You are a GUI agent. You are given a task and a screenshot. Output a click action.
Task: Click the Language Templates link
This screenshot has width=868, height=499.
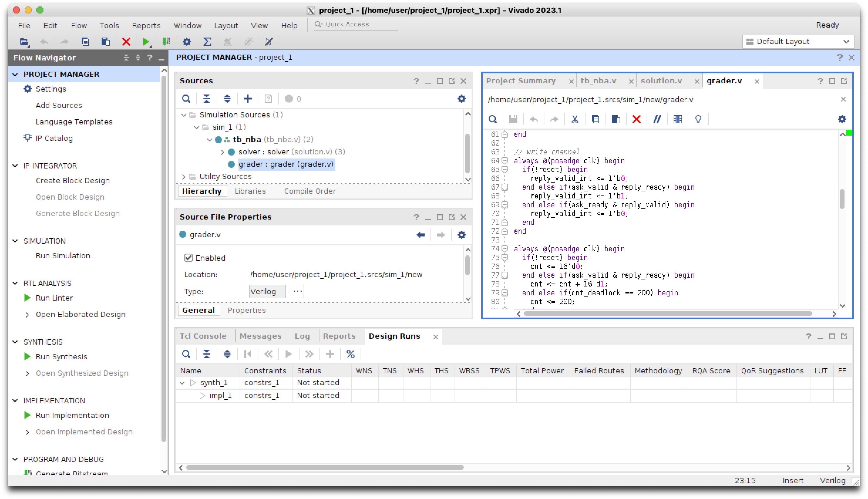pyautogui.click(x=74, y=122)
